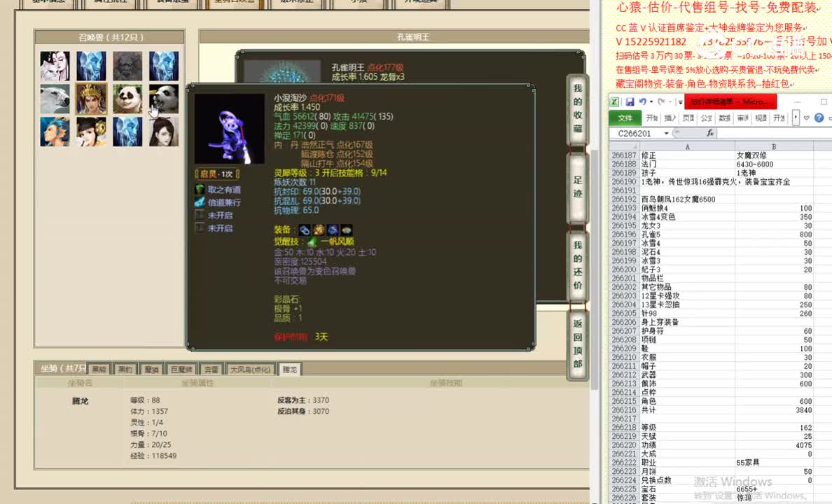Switch to the 审阅 Review ribbon tab
The height and width of the screenshot is (504, 832).
(x=742, y=118)
